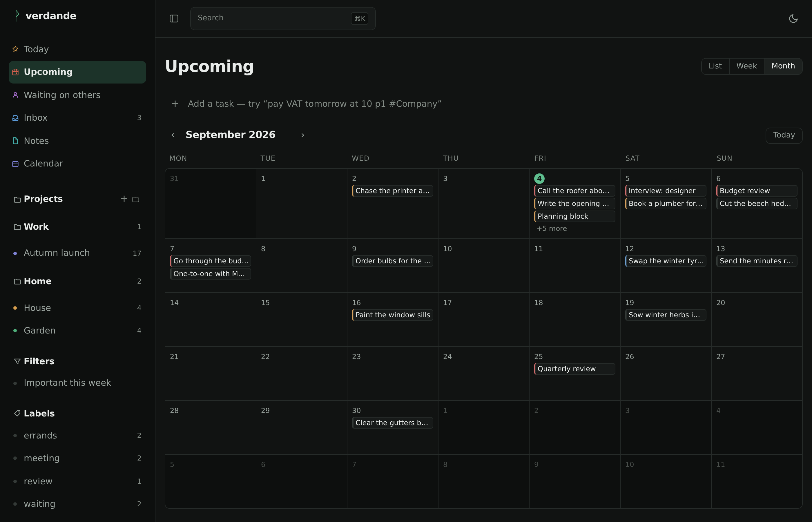The image size is (812, 522).
Task: Click the inbox tray icon
Action: (15, 118)
